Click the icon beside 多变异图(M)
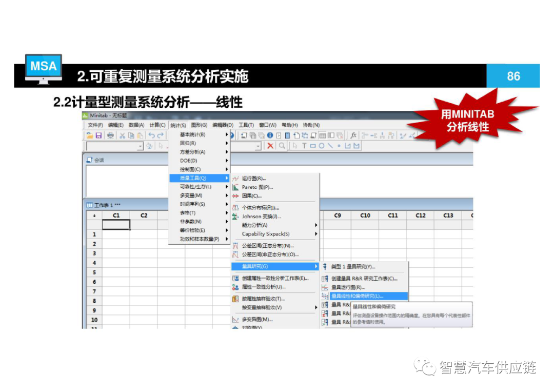Screen dimensions: 554x392 tap(235, 320)
